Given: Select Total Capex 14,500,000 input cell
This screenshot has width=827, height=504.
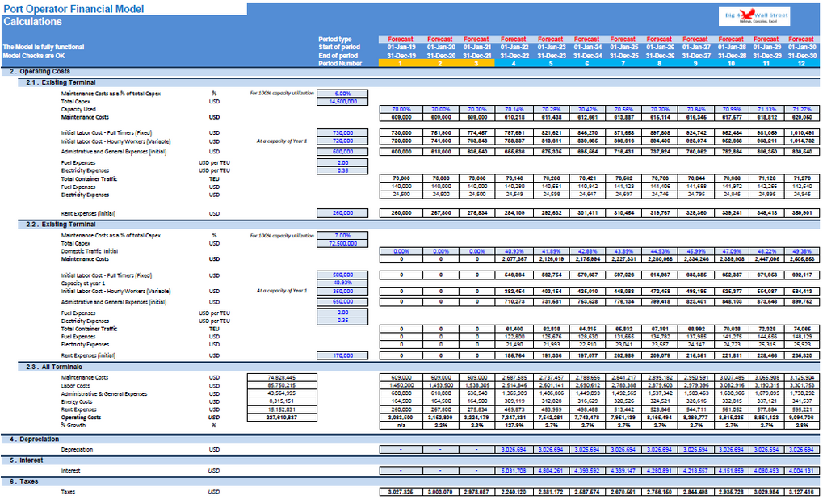Looking at the screenshot, I should [342, 101].
